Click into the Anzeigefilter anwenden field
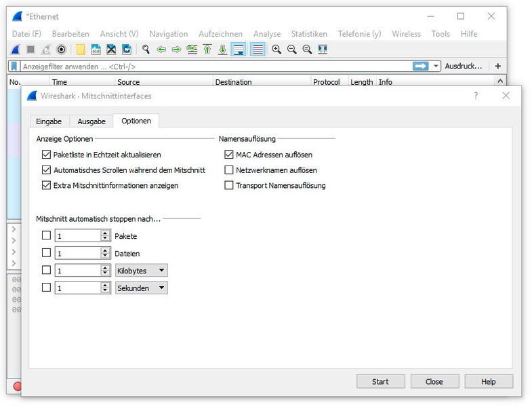The height and width of the screenshot is (407, 532). (216, 66)
